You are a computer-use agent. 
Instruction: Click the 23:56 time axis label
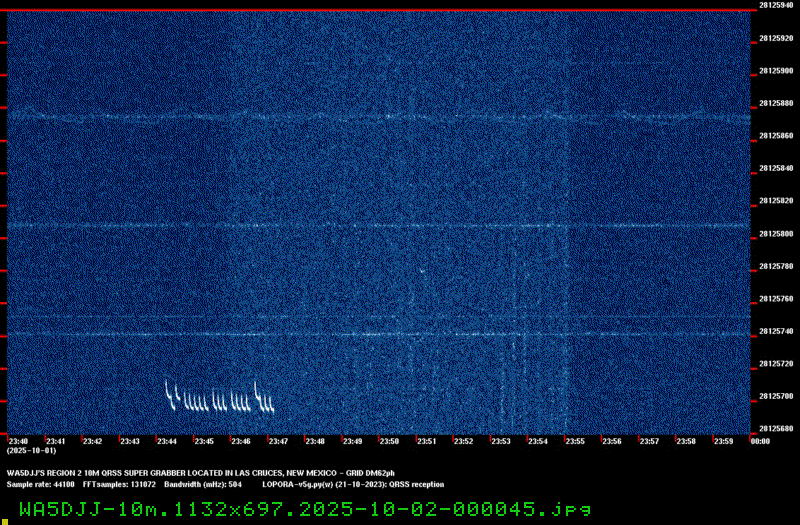pos(612,441)
